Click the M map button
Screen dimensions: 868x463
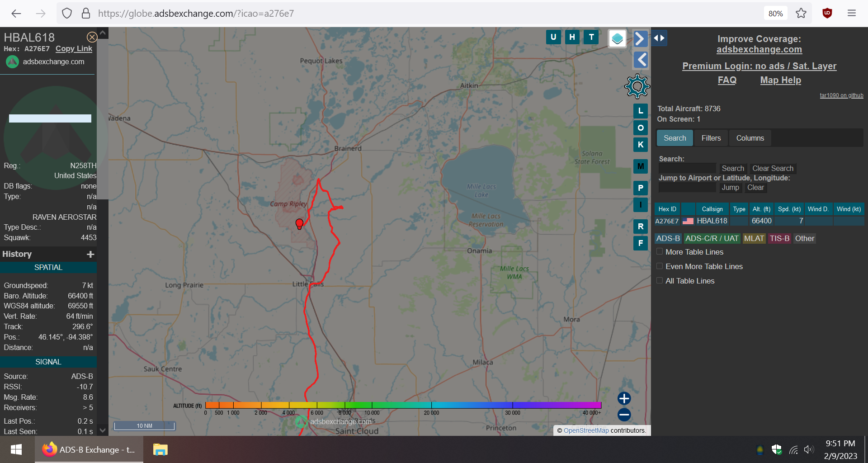pyautogui.click(x=641, y=166)
